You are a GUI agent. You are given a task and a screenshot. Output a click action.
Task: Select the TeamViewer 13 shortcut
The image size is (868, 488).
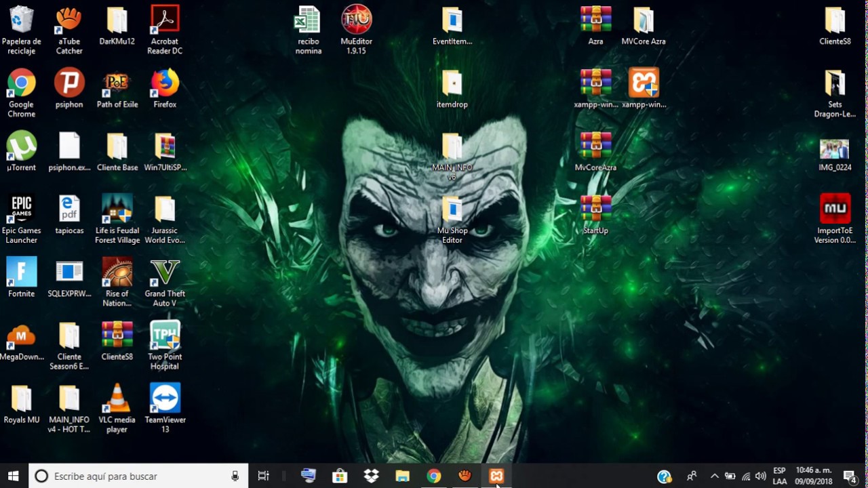165,408
